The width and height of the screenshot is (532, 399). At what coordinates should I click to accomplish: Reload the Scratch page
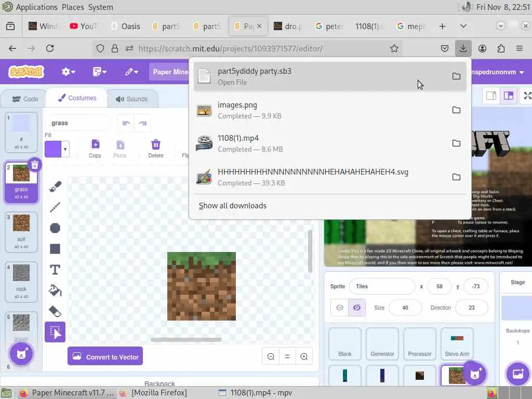point(50,48)
